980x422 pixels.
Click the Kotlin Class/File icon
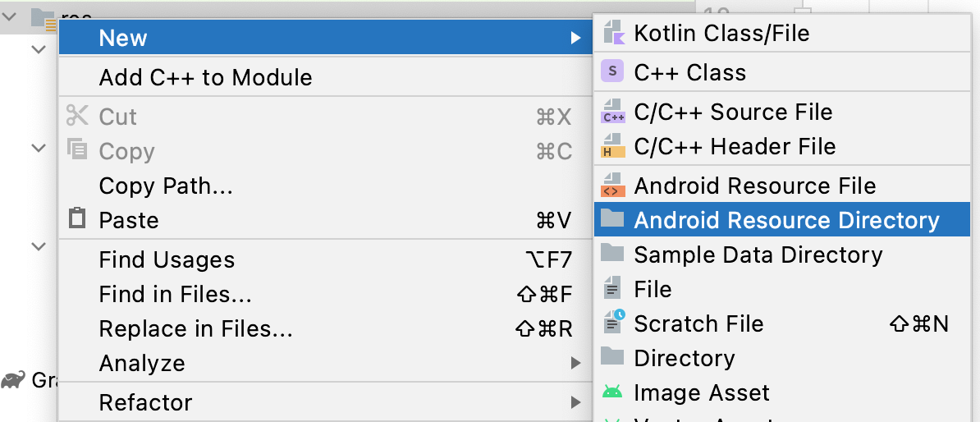click(613, 33)
